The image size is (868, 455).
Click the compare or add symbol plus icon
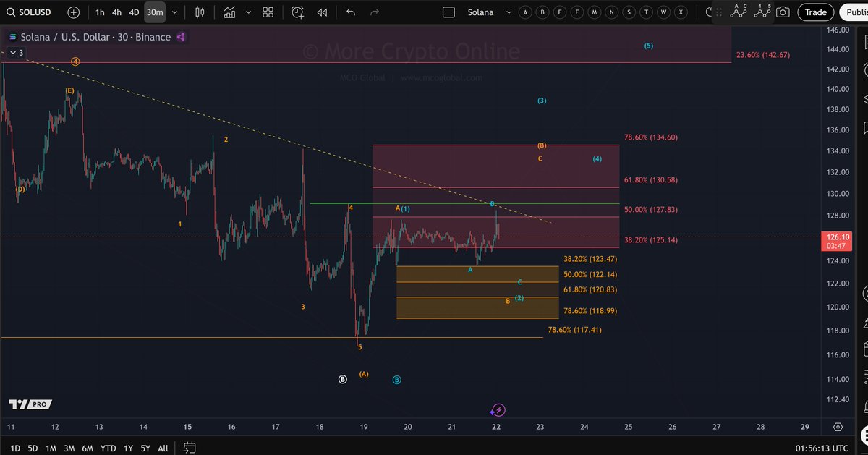pos(74,12)
